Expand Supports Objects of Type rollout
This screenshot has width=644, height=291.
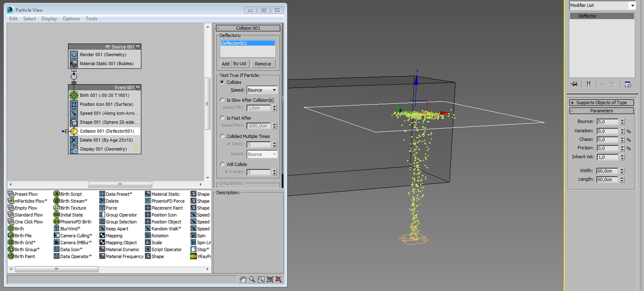click(601, 103)
